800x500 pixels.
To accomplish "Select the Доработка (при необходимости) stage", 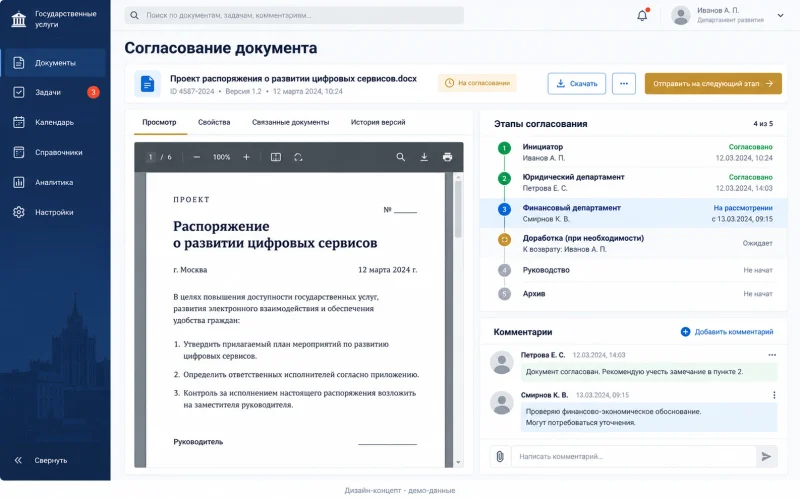I will (633, 243).
